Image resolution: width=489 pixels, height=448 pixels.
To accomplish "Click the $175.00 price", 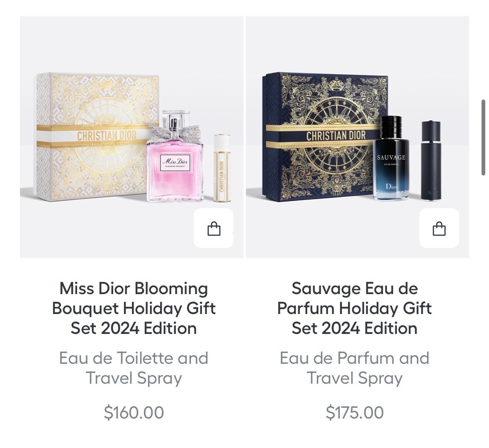I will (355, 412).
